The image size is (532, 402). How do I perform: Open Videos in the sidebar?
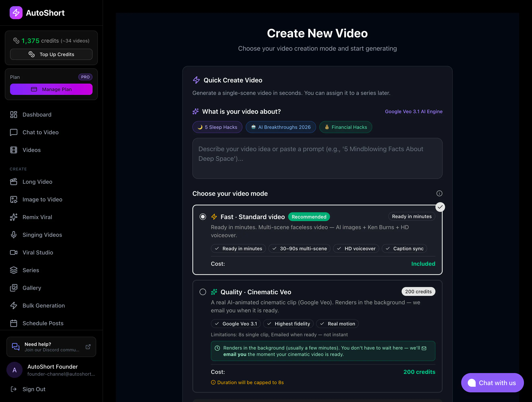point(51,150)
